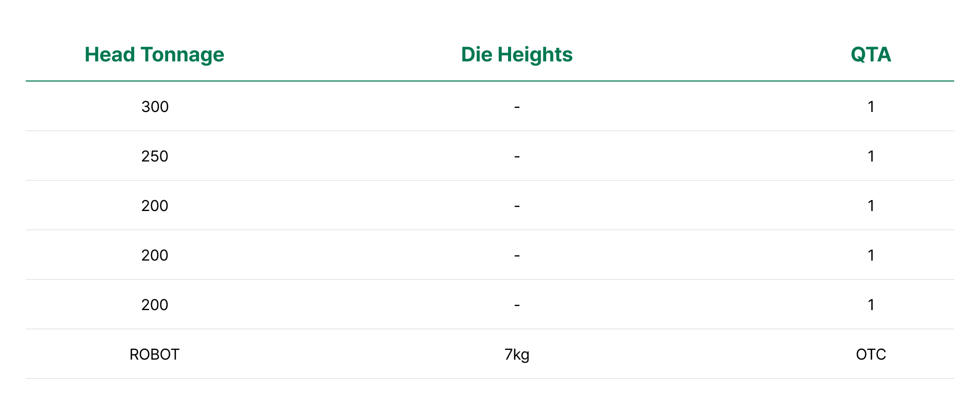
Task: Click the OTC cell
Action: click(x=871, y=354)
